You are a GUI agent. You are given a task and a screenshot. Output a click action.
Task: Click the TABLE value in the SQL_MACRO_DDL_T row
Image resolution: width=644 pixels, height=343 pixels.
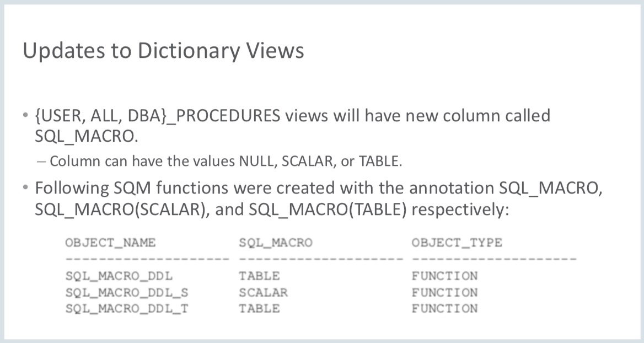coord(259,309)
